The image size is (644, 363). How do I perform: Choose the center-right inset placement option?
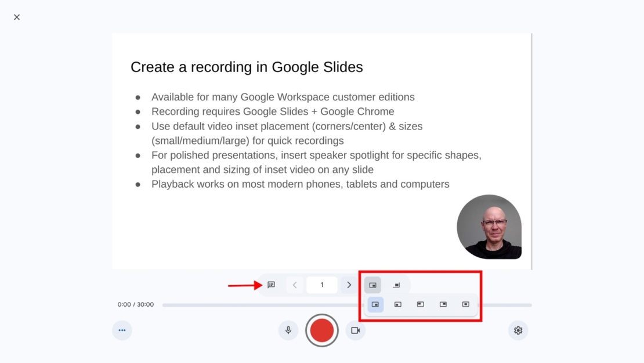[465, 304]
